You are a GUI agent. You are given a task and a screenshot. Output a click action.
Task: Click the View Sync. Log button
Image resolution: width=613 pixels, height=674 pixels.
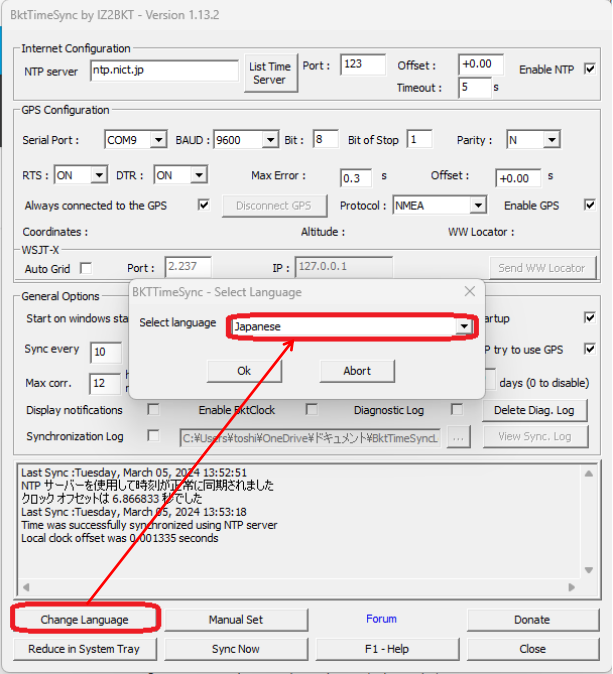tap(535, 437)
